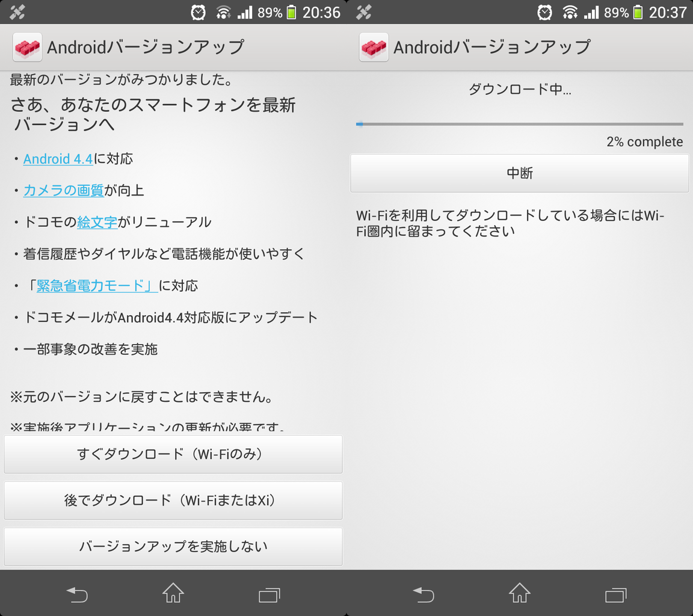Tap the 89% battery text in left status bar
This screenshot has width=693, height=616.
pos(269,13)
